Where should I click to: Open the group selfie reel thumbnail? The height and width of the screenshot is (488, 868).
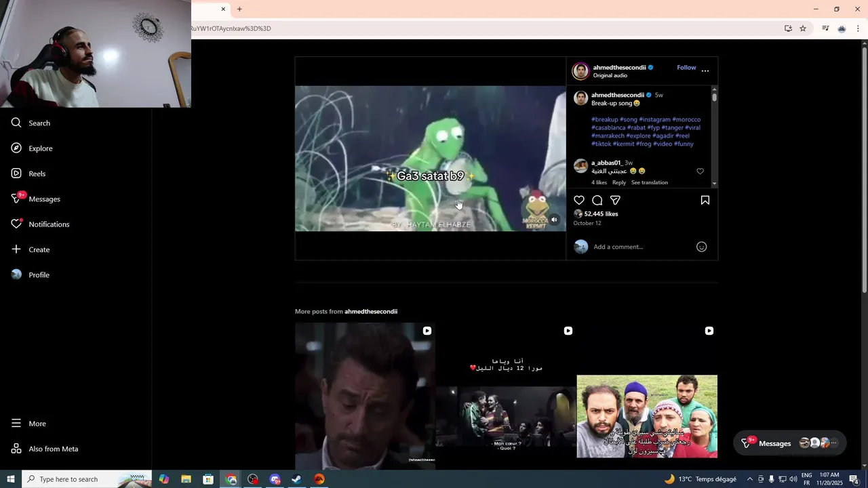647,396
